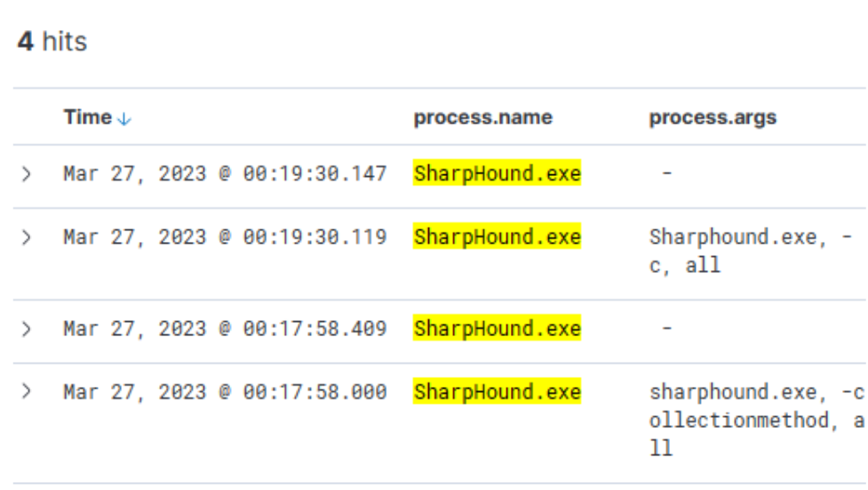
Task: Click highlighted SharpHound.exe in the 00:19:30.147 row
Action: [x=497, y=174]
